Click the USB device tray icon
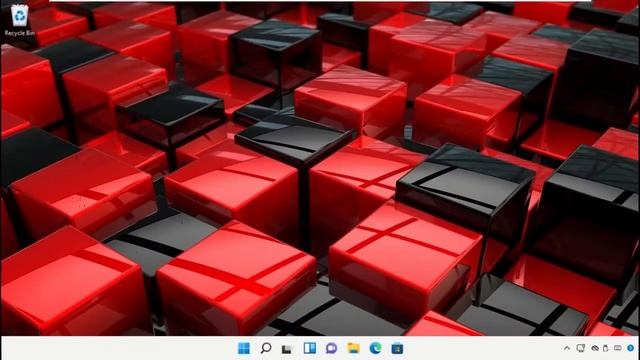 tap(606, 348)
